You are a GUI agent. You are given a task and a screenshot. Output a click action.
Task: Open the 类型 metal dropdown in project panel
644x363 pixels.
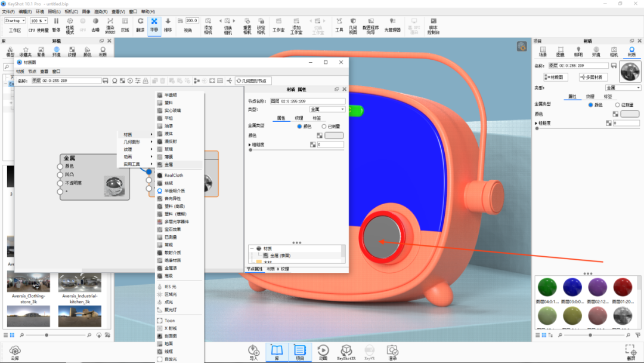click(x=623, y=88)
